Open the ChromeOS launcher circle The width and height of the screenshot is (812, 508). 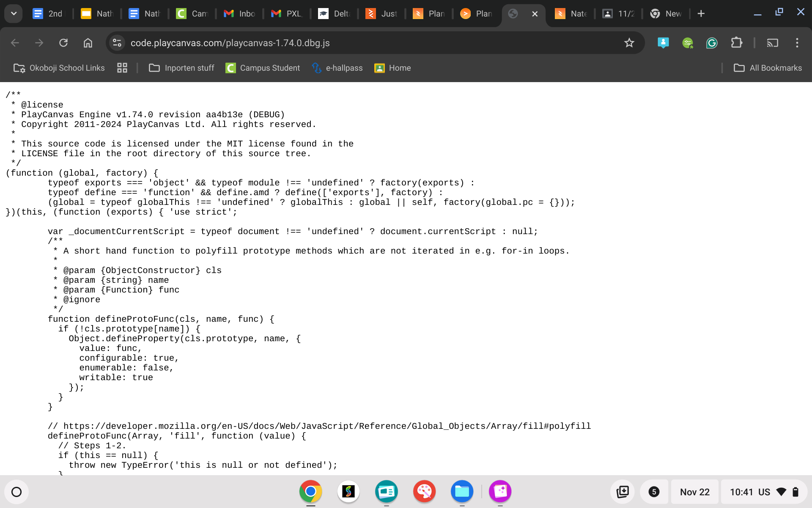(x=16, y=492)
